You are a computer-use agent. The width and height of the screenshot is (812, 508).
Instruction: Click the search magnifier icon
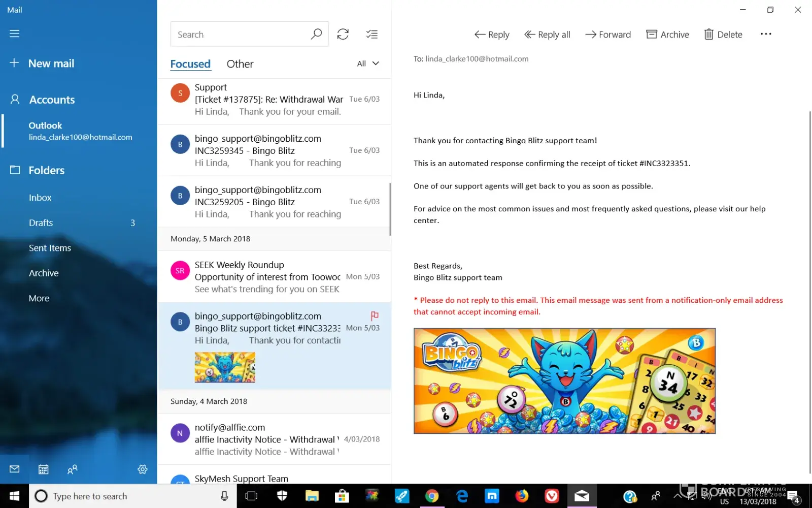(316, 34)
